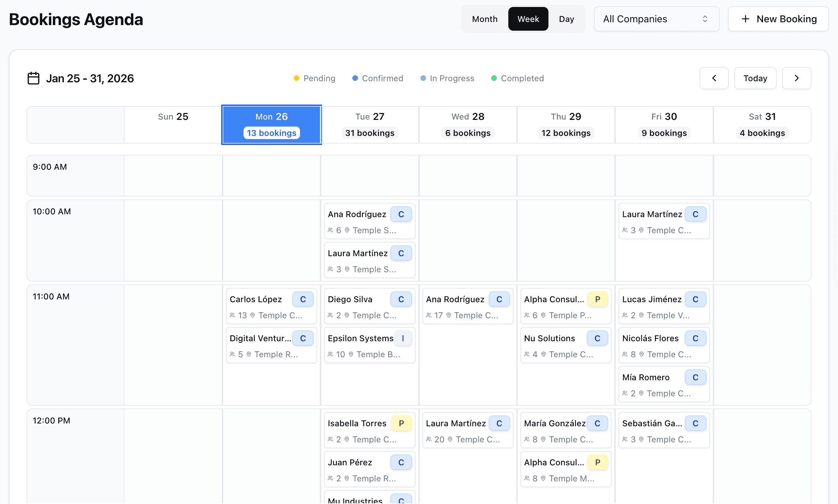Click the calendar icon beside the date range
Viewport: 838px width, 504px height.
(x=33, y=78)
